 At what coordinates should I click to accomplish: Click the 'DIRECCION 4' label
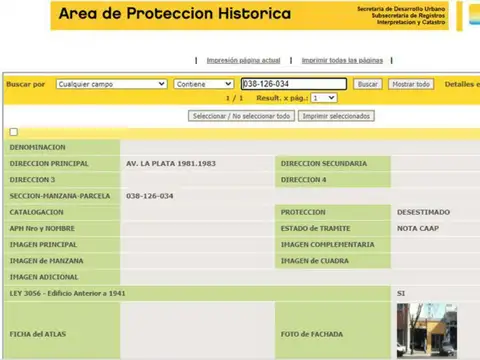303,180
